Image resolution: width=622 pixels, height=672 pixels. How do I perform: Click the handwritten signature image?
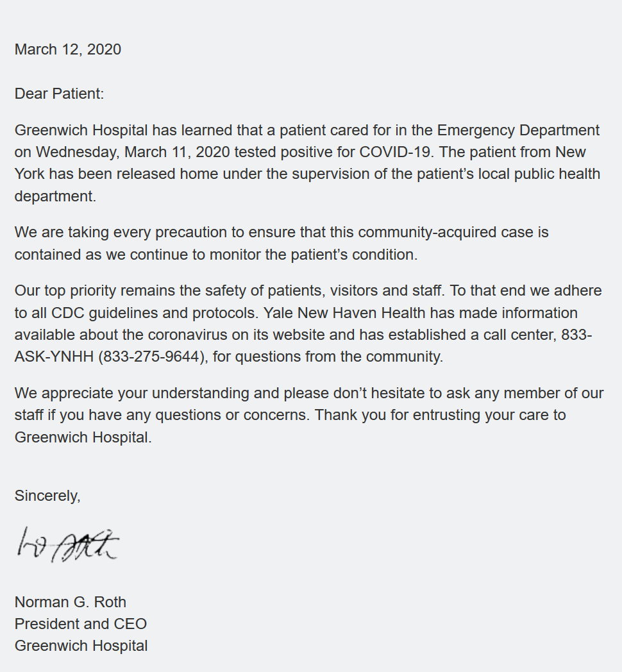pos(68,544)
